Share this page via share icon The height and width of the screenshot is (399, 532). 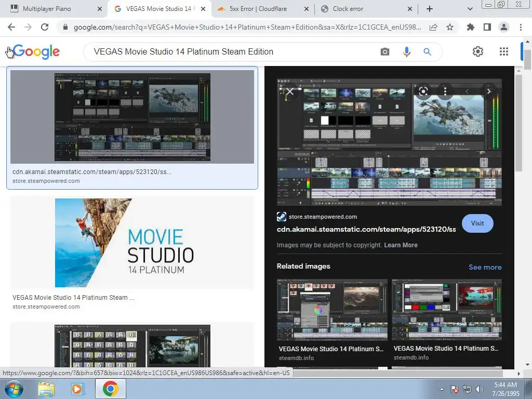(x=433, y=27)
